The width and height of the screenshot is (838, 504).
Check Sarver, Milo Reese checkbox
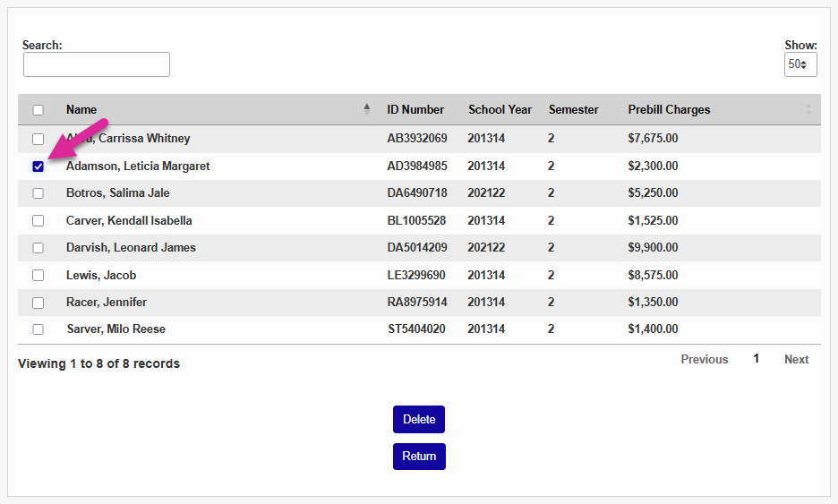38,329
